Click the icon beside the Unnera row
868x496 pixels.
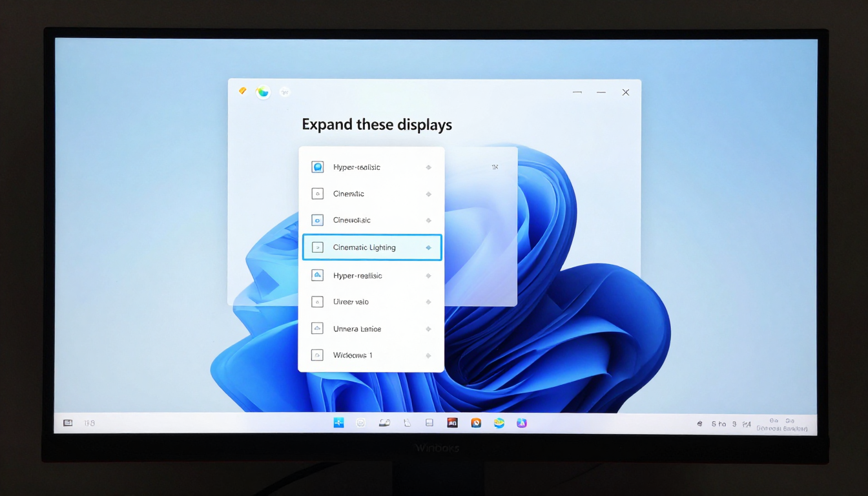317,329
